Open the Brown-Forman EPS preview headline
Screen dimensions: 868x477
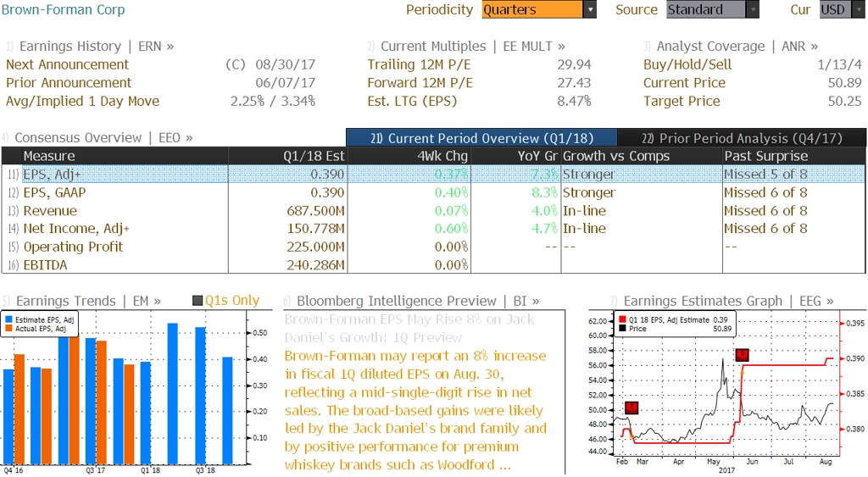click(409, 328)
